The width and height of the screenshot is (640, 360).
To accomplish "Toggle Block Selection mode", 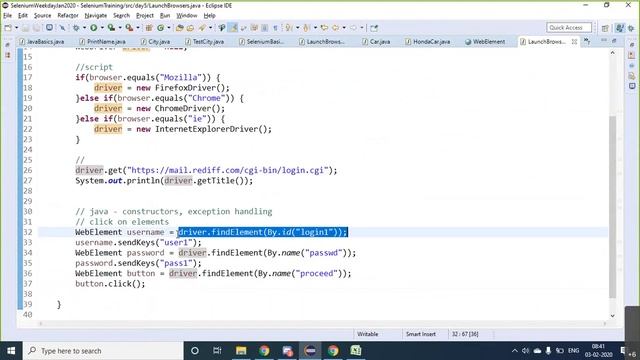I will tap(264, 28).
